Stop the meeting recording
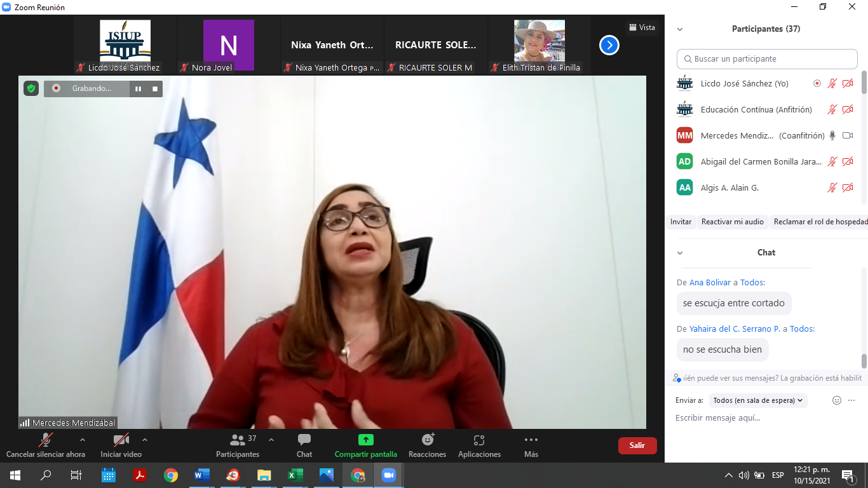The image size is (868, 488). (154, 89)
